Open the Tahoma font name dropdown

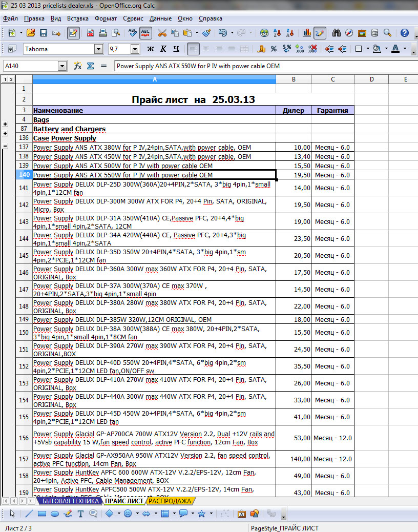pos(99,49)
